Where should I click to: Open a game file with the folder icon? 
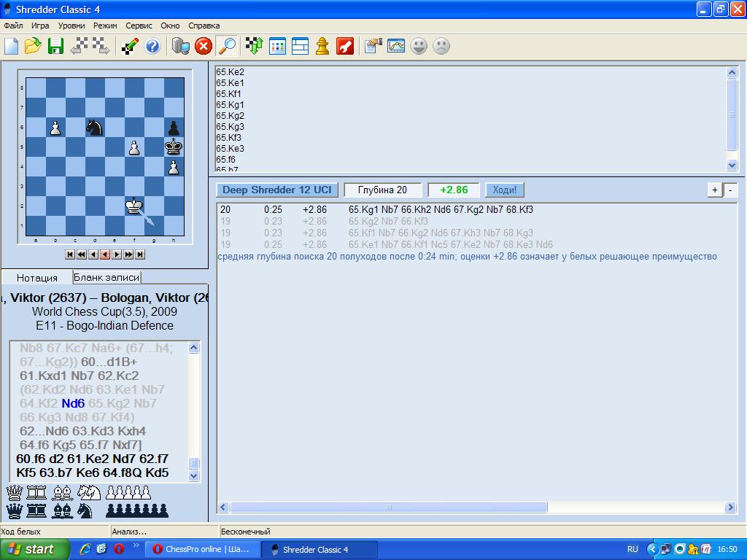tap(33, 47)
